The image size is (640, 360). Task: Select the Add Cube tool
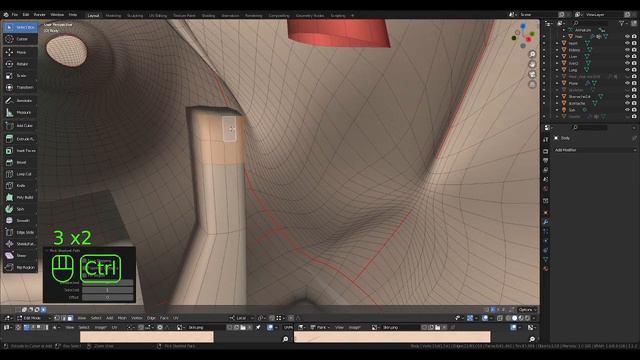(20, 126)
